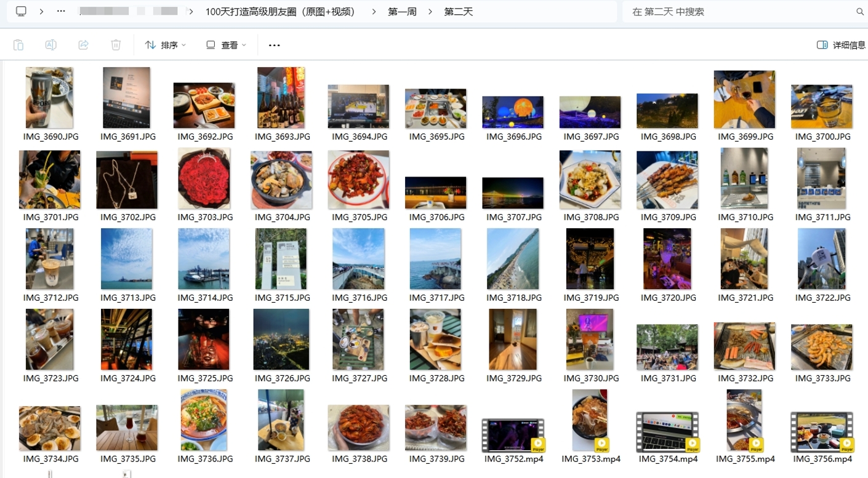Select the IMG_3718.JPG beach photo
This screenshot has height=478, width=868.
(x=513, y=259)
